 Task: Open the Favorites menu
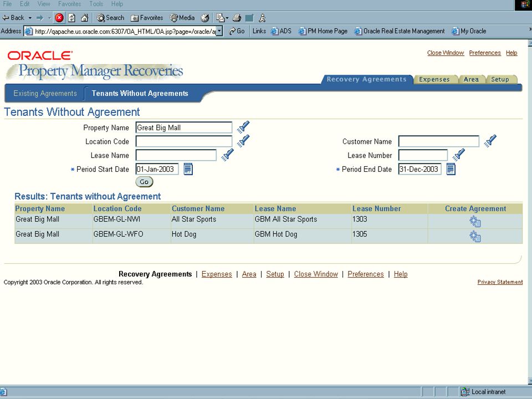(70, 4)
